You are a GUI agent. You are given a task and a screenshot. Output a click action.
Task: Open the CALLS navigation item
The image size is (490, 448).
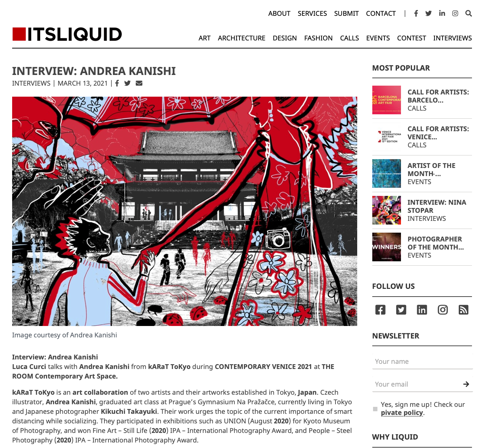pos(349,38)
